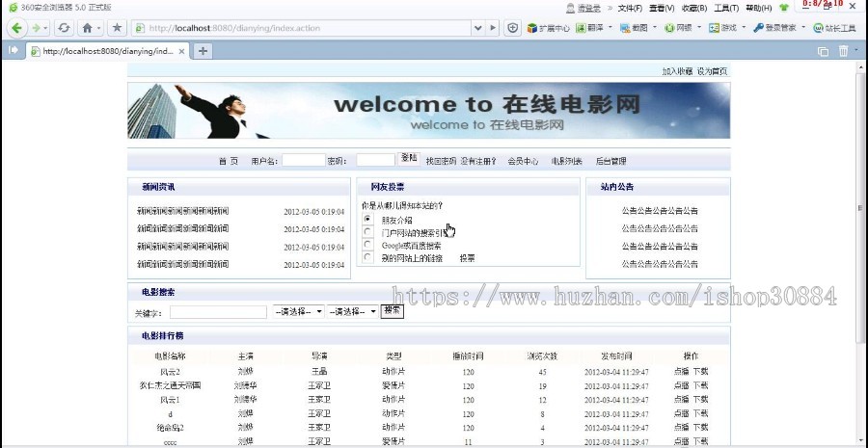This screenshot has height=448, width=868.
Task: Expand the 截图 dropdown arrow
Action: (x=655, y=27)
